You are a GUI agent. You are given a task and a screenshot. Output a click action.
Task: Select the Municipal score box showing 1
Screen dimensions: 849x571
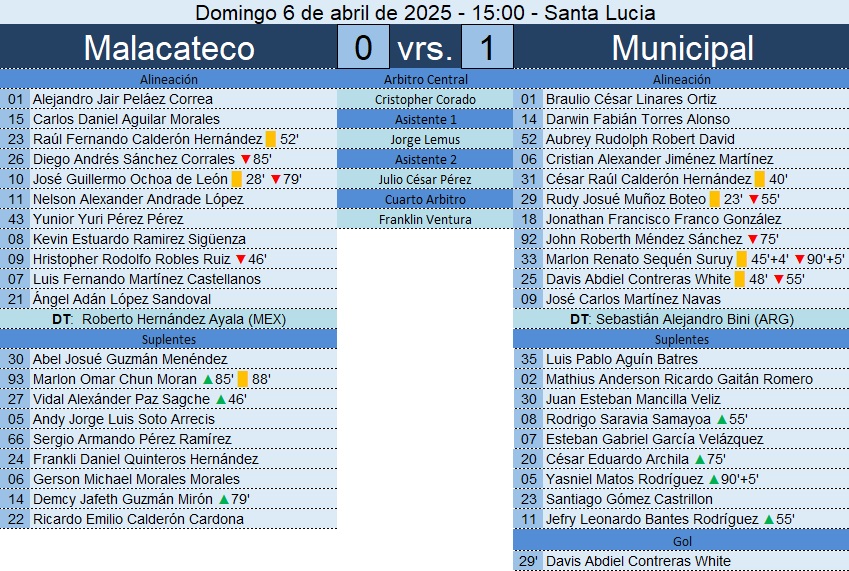click(x=487, y=47)
